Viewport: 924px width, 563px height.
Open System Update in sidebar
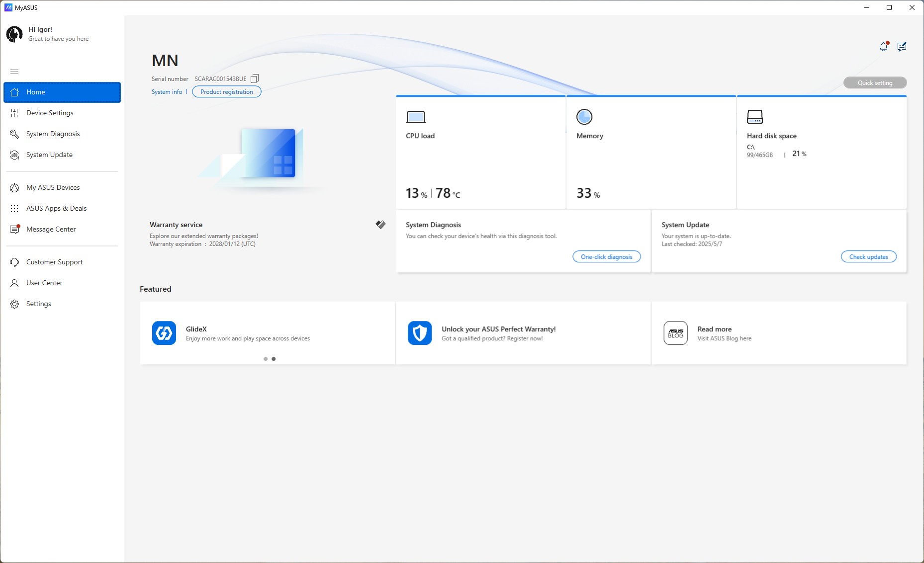62,155
